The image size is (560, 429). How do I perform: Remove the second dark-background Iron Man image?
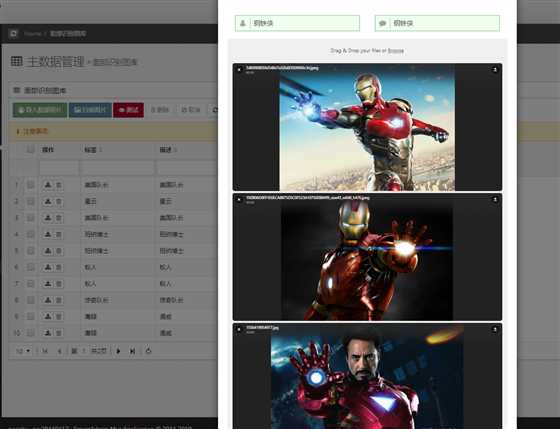click(x=239, y=199)
